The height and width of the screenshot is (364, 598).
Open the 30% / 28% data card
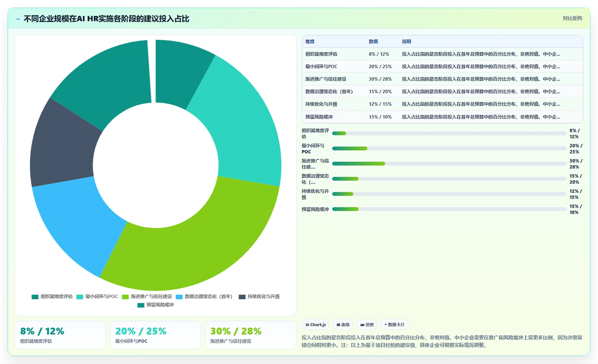coord(250,335)
